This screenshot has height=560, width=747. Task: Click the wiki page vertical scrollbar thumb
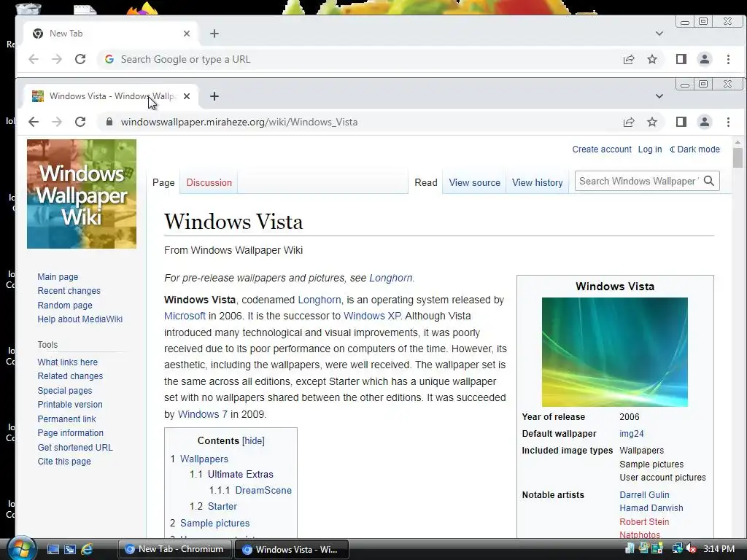pos(738,157)
